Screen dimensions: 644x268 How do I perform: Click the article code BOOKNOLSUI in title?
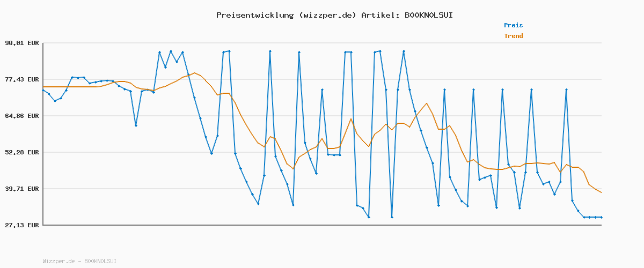coord(428,15)
